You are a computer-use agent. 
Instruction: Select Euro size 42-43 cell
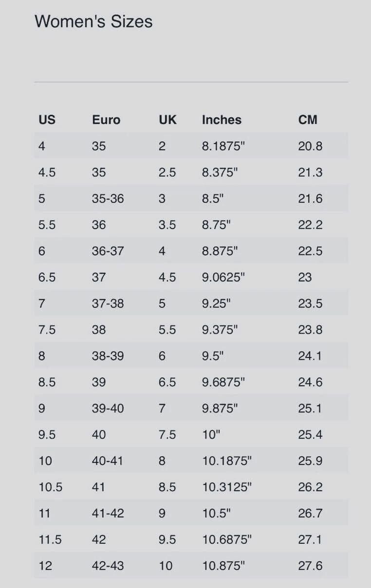click(108, 566)
